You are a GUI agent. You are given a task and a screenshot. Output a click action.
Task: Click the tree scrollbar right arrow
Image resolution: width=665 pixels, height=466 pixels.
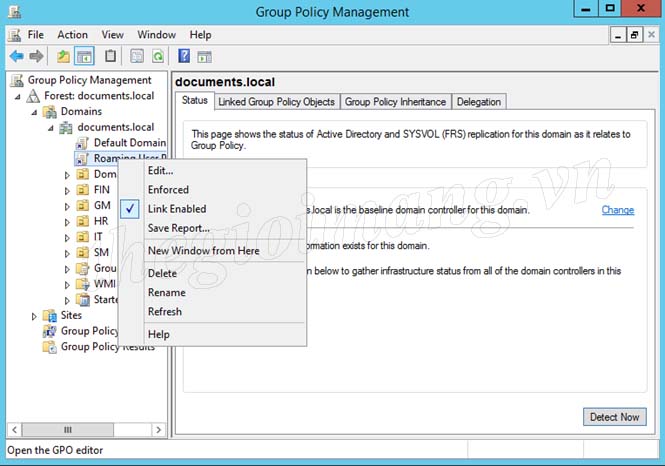point(159,430)
